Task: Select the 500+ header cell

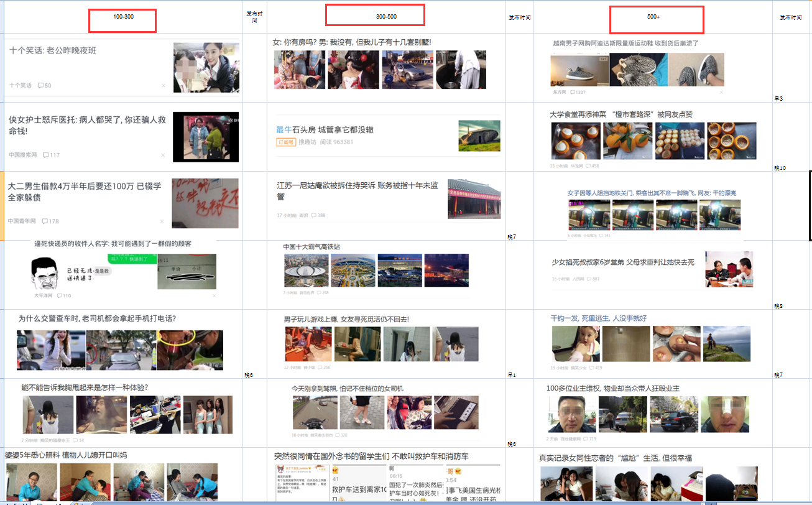Action: (x=653, y=17)
